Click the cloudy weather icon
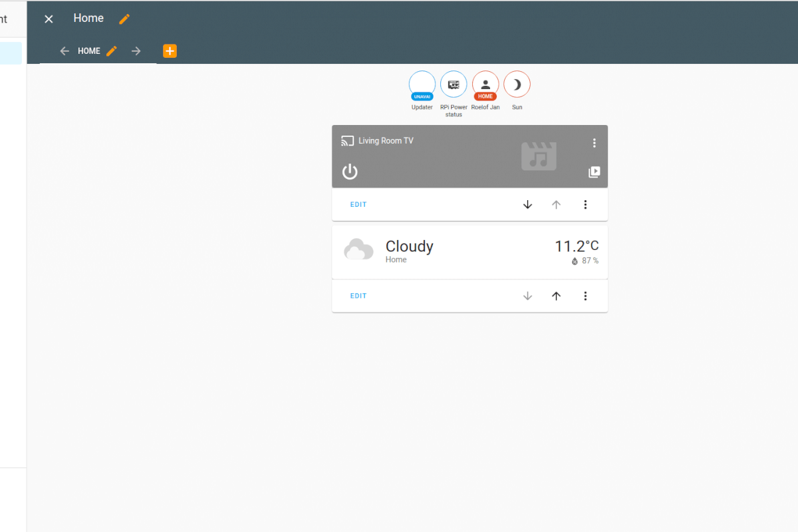Screen dimensions: 798x532 [x=358, y=249]
